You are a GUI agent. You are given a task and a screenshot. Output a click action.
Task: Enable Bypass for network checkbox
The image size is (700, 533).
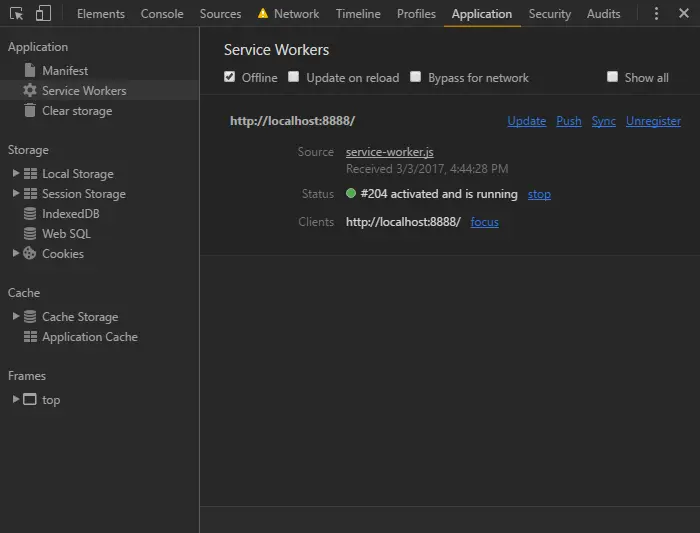415,77
